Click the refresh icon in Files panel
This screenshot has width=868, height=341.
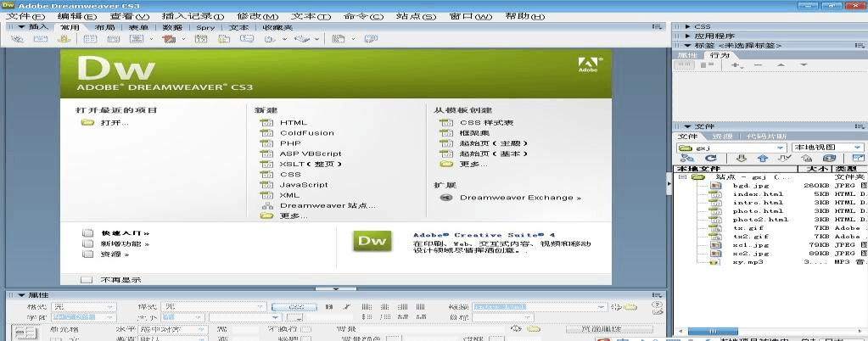pos(710,159)
